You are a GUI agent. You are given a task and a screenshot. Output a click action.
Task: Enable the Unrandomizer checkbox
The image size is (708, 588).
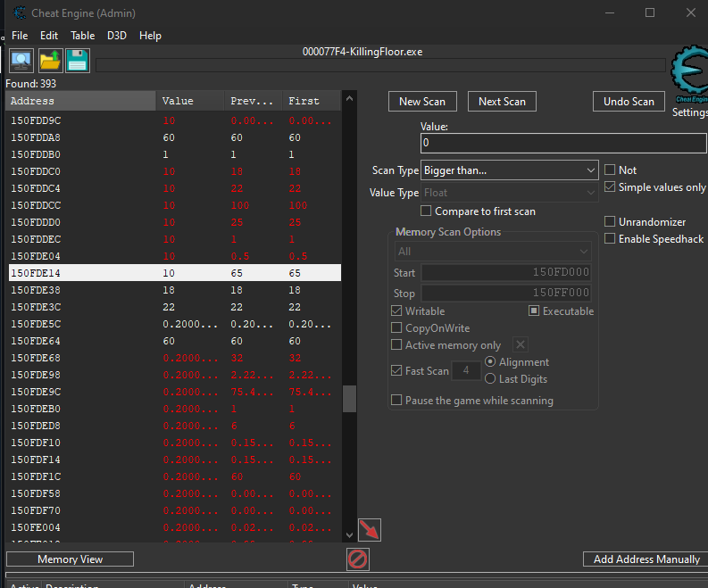[x=610, y=221]
